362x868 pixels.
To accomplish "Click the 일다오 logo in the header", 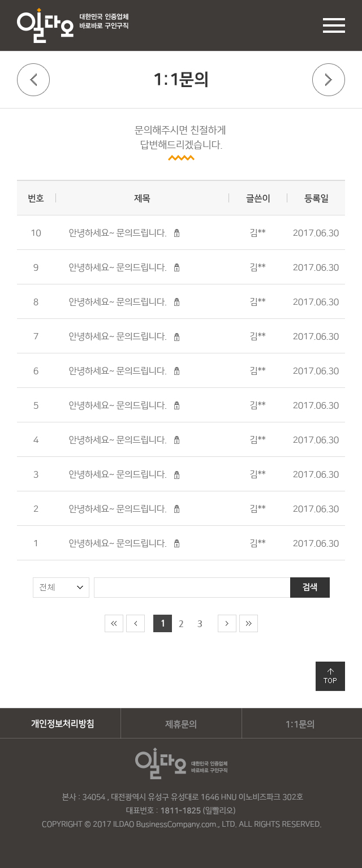I will click(x=45, y=24).
